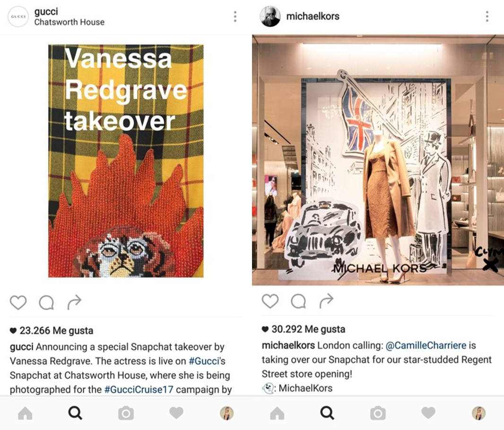Image resolution: width=504 pixels, height=430 pixels.
Task: Share the Gucci post with the arrow icon
Action: (74, 302)
